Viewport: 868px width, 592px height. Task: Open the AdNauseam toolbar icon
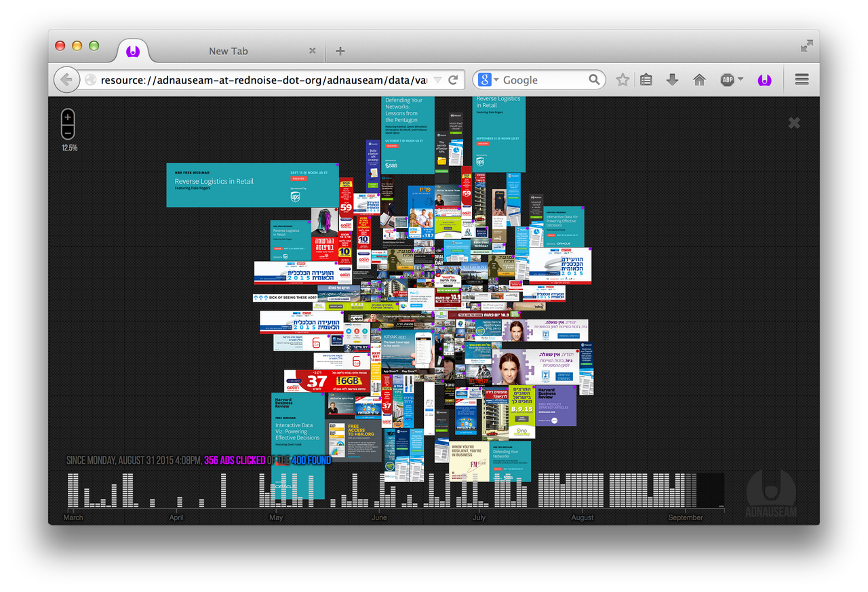point(764,80)
